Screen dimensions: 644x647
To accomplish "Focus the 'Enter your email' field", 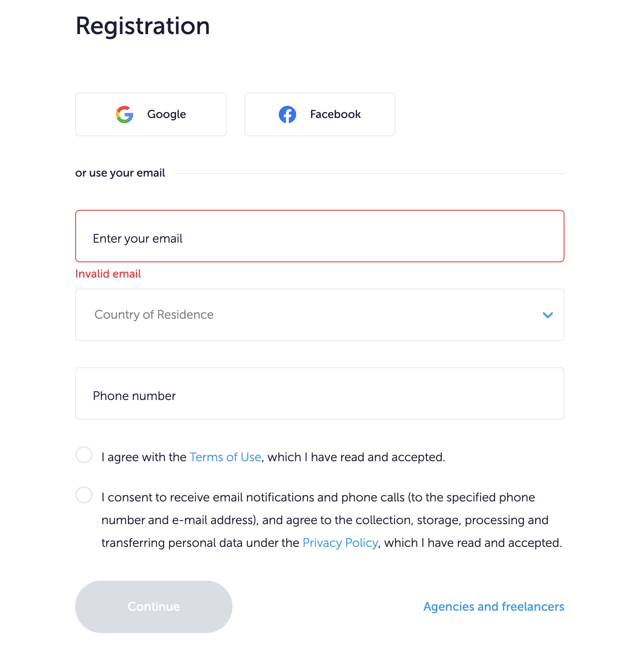I will pos(320,236).
